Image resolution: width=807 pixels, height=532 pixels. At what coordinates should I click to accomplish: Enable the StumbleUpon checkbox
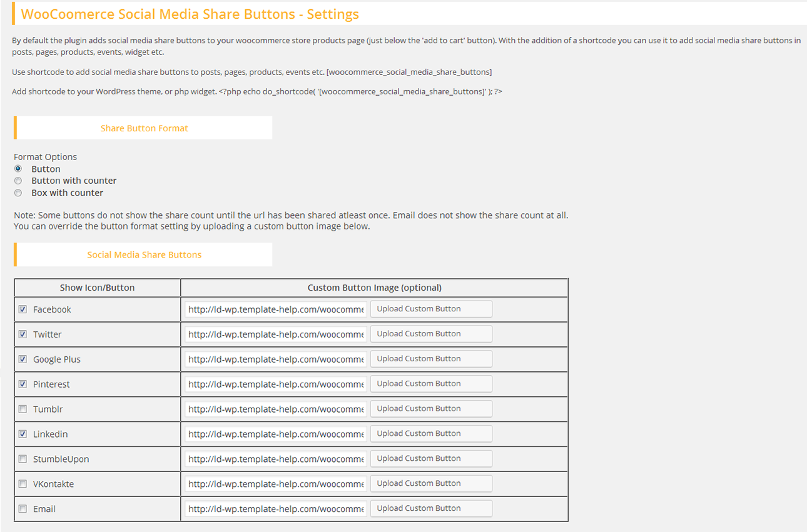[23, 459]
